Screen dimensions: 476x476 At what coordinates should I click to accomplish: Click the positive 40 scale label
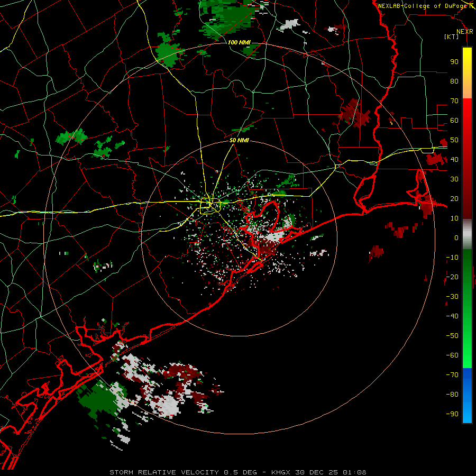(x=454, y=160)
